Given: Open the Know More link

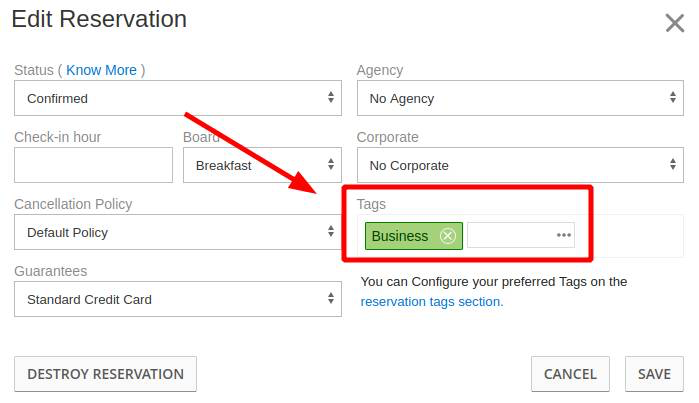Looking at the screenshot, I should (x=101, y=70).
